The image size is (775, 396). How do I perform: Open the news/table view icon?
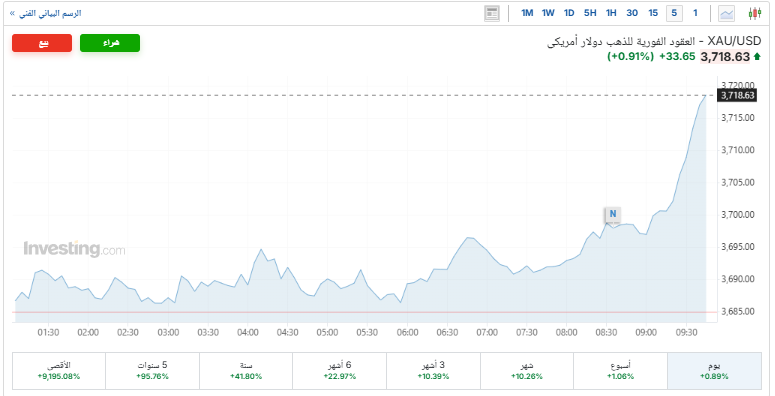pos(492,13)
